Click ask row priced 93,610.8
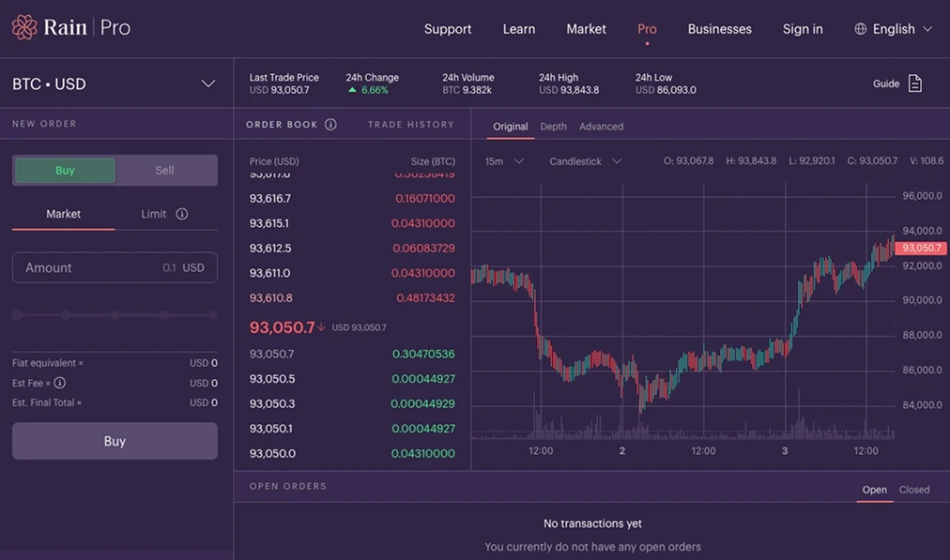 [x=352, y=297]
